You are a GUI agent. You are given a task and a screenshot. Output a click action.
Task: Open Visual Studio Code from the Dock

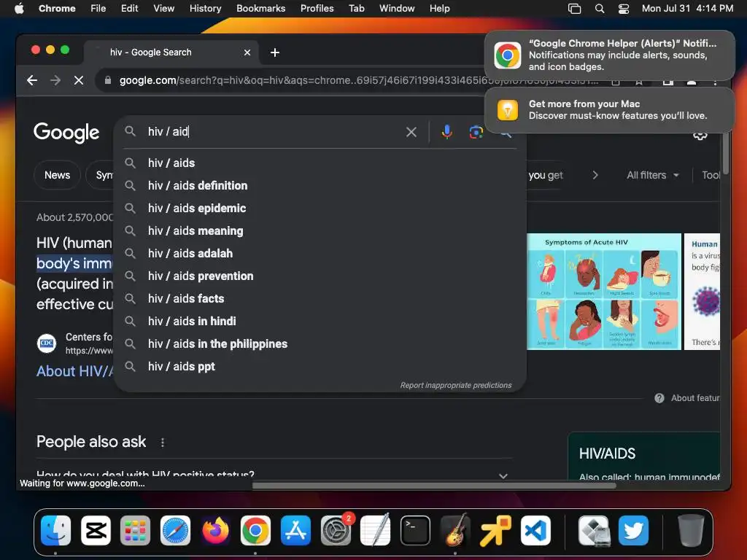[x=535, y=530]
